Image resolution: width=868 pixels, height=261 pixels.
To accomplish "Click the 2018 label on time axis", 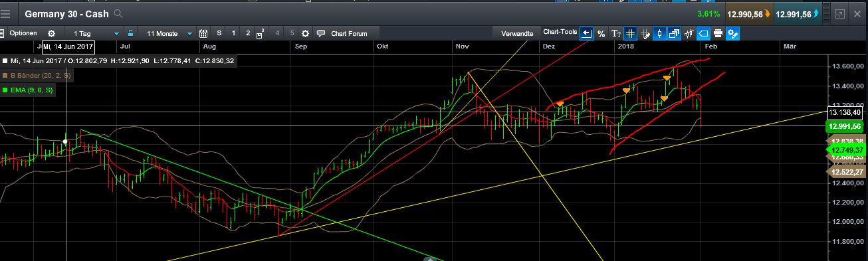I will pyautogui.click(x=625, y=46).
